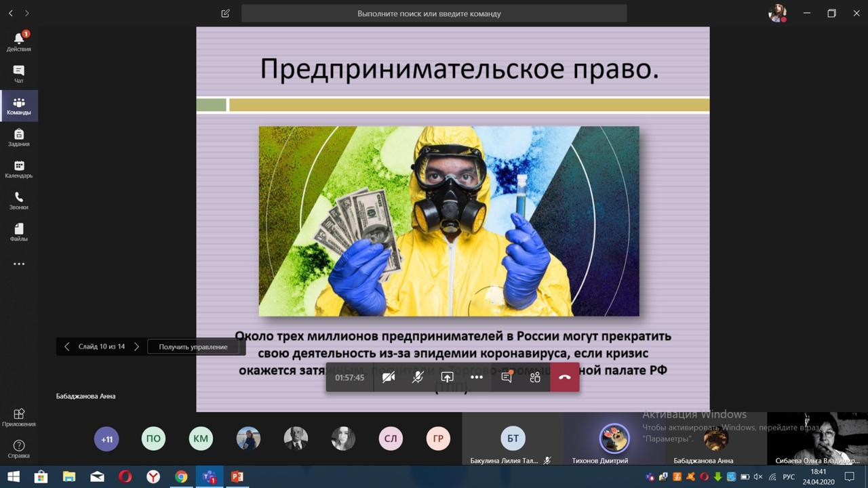Toggle the microphone mute

[418, 378]
